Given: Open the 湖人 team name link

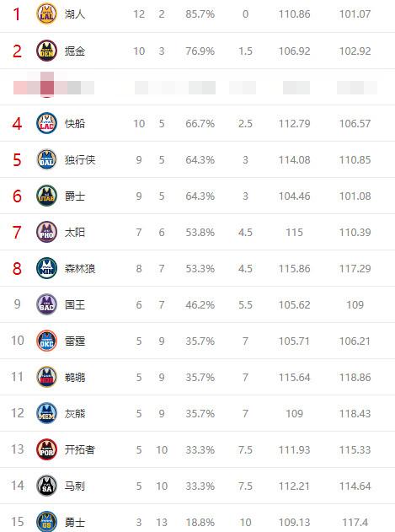Looking at the screenshot, I should (x=75, y=14).
